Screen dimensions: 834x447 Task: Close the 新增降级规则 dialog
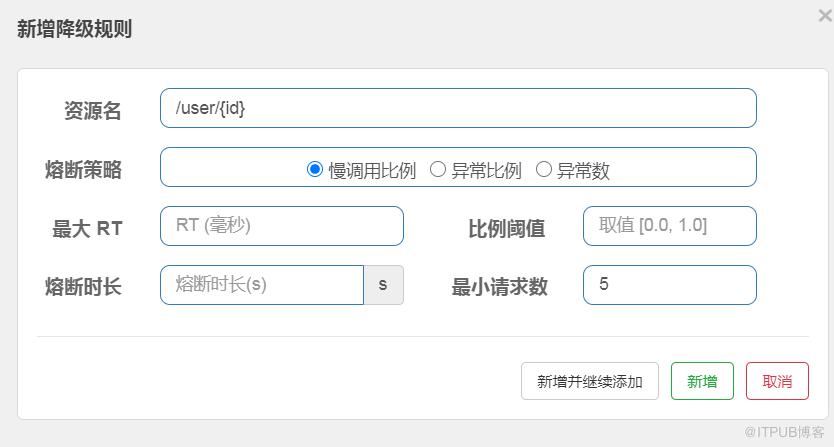coord(825,16)
